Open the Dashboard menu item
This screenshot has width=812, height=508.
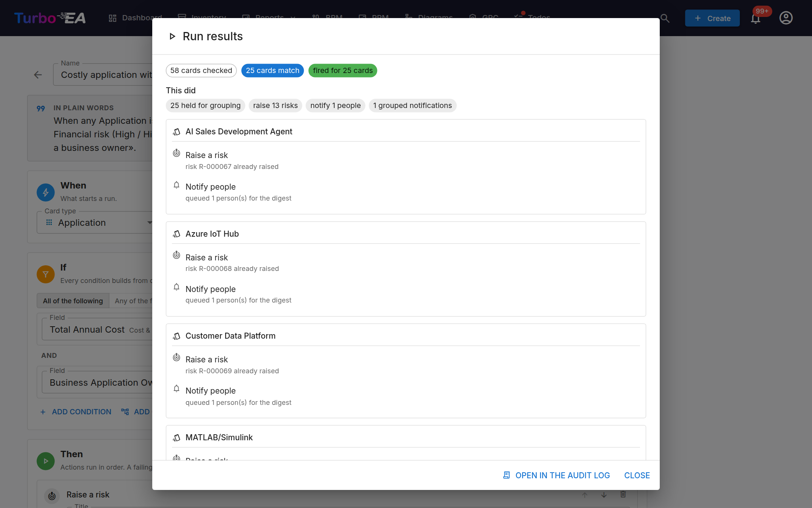[135, 18]
